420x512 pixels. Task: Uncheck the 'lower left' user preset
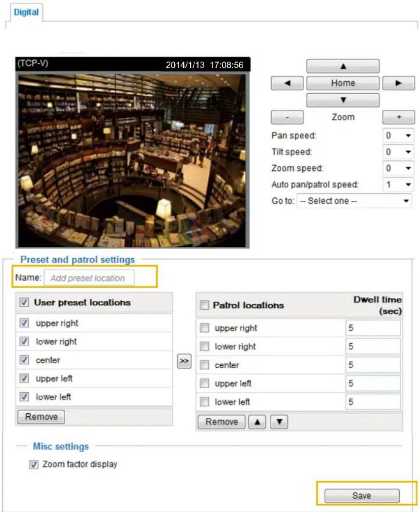pyautogui.click(x=24, y=397)
